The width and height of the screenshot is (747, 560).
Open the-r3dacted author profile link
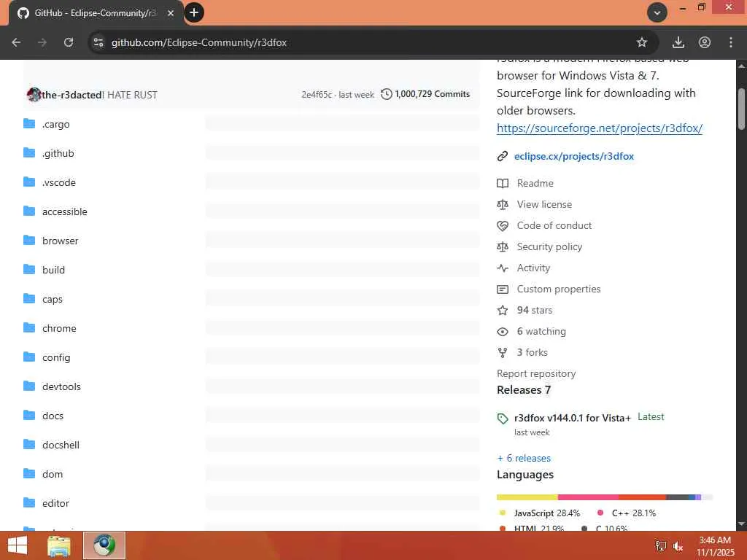pyautogui.click(x=71, y=95)
